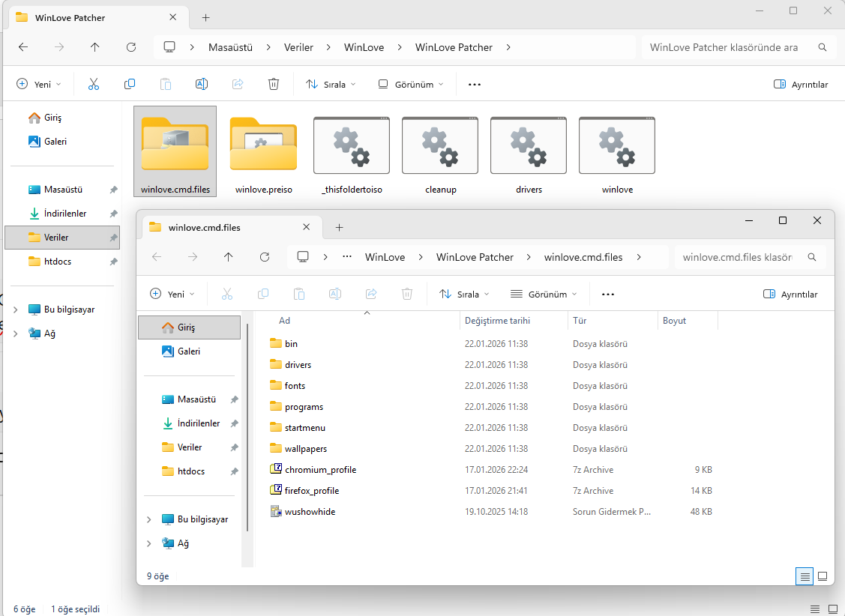This screenshot has width=845, height=616.
Task: Select the winlove.cmd.files folder icon
Action: pyautogui.click(x=175, y=152)
